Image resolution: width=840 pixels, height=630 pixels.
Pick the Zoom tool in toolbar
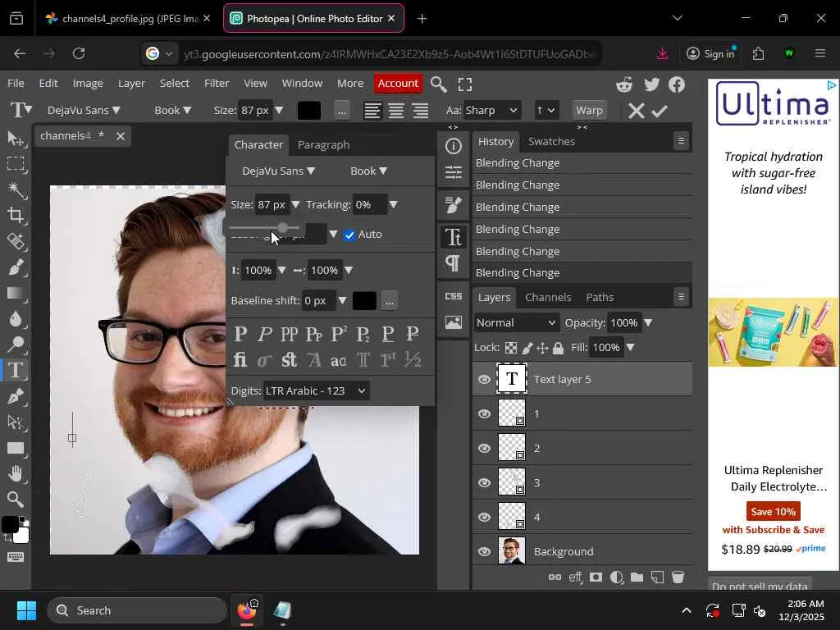tap(16, 500)
